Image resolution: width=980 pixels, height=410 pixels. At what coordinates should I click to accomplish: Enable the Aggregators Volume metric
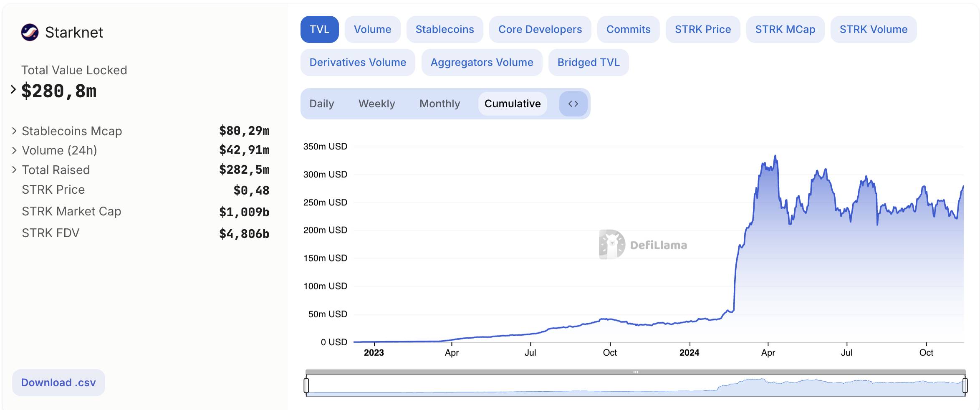click(x=482, y=62)
